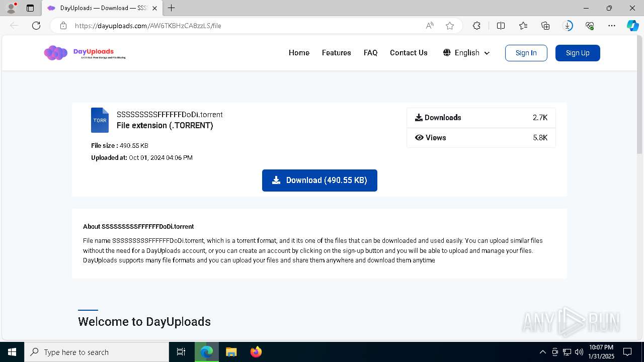Expand the English language dropdown
Screen dimensions: 644x362
466,53
